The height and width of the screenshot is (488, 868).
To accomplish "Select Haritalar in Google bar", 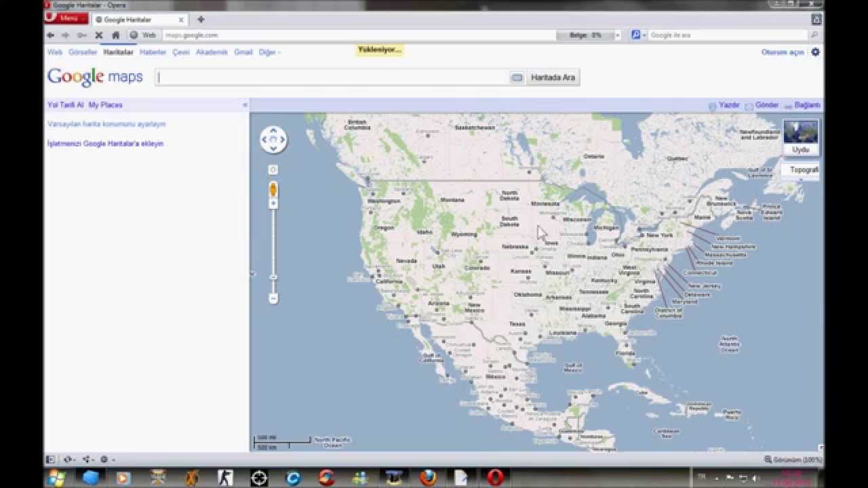I will pyautogui.click(x=118, y=52).
